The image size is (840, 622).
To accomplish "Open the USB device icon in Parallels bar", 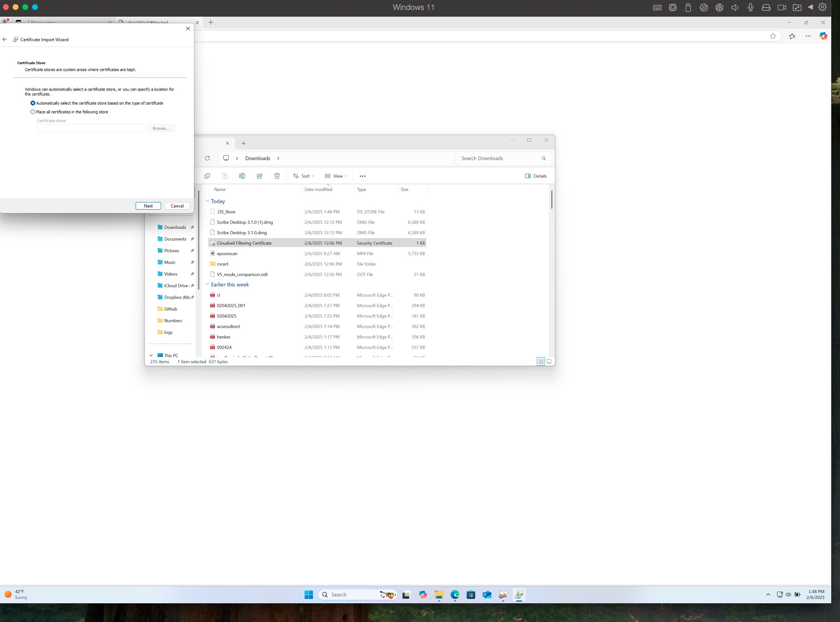I will 688,8.
